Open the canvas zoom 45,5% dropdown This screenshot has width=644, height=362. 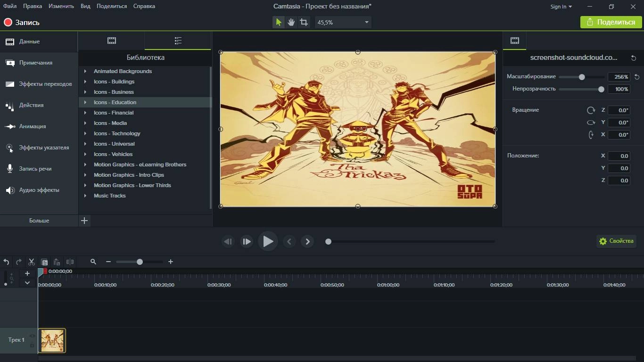click(343, 22)
